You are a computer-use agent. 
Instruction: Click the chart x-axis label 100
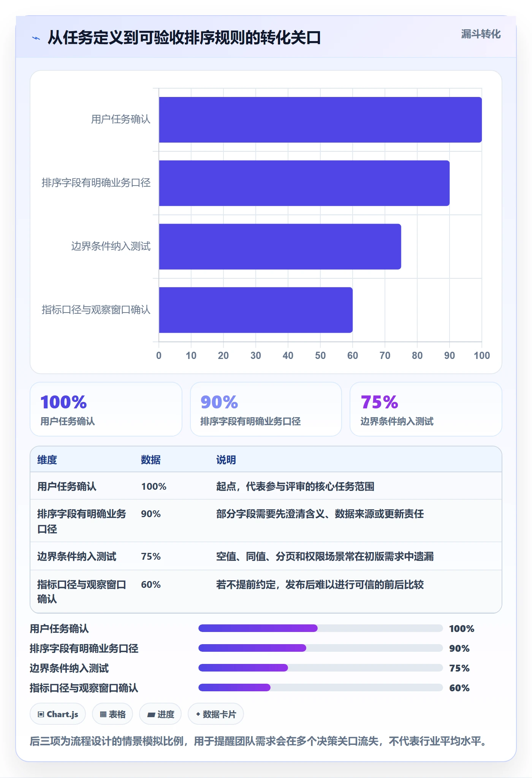(482, 356)
